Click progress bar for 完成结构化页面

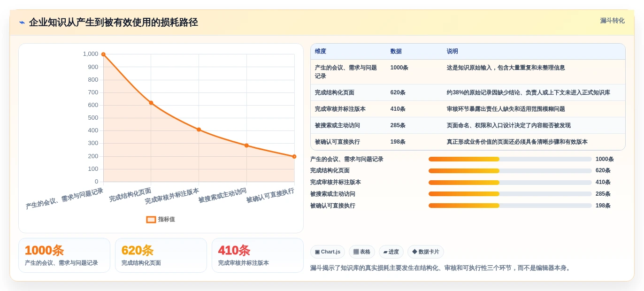click(x=510, y=171)
